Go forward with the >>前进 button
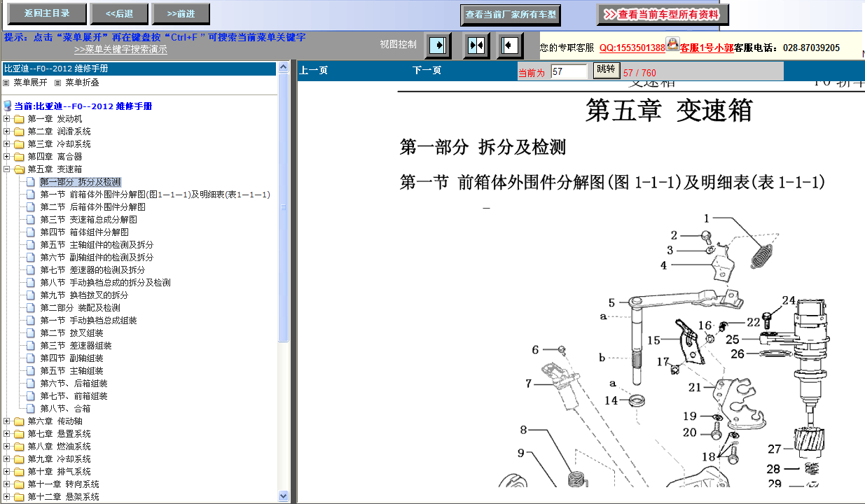865x504 pixels. click(181, 13)
